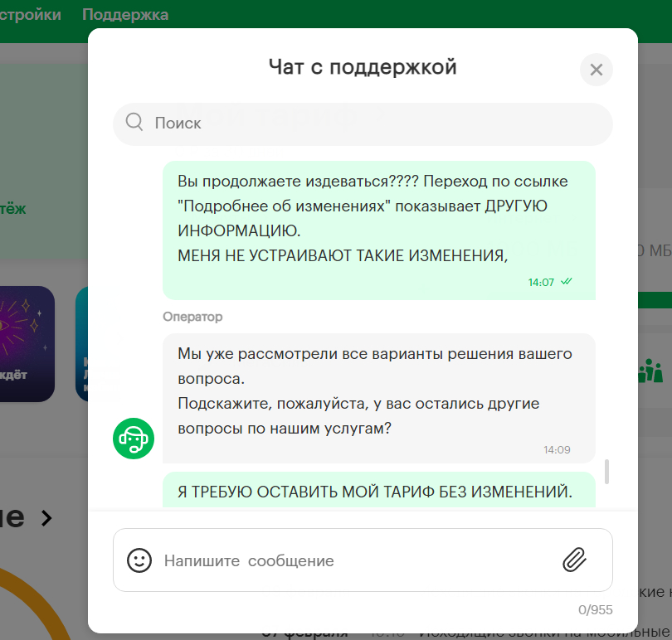Click the paperclip attach file icon
Screen dimensions: 672x640
574,560
